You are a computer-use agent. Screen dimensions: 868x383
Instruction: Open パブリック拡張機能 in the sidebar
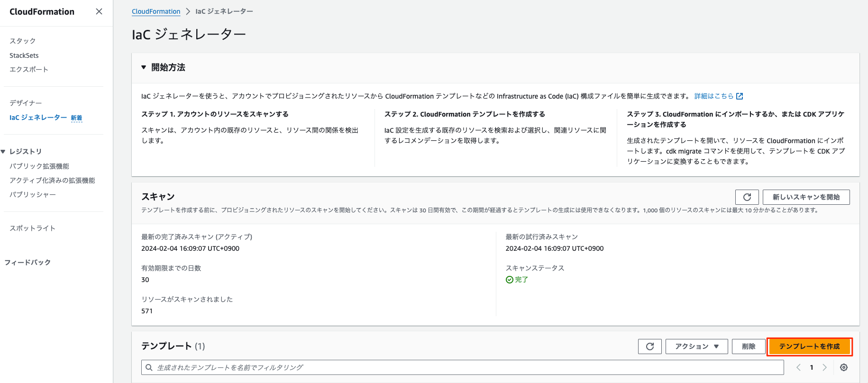click(39, 166)
